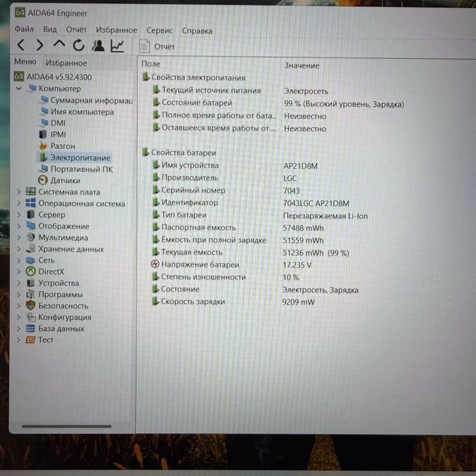The height and width of the screenshot is (476, 476).
Task: Switch to the Меню tab
Action: [25, 62]
